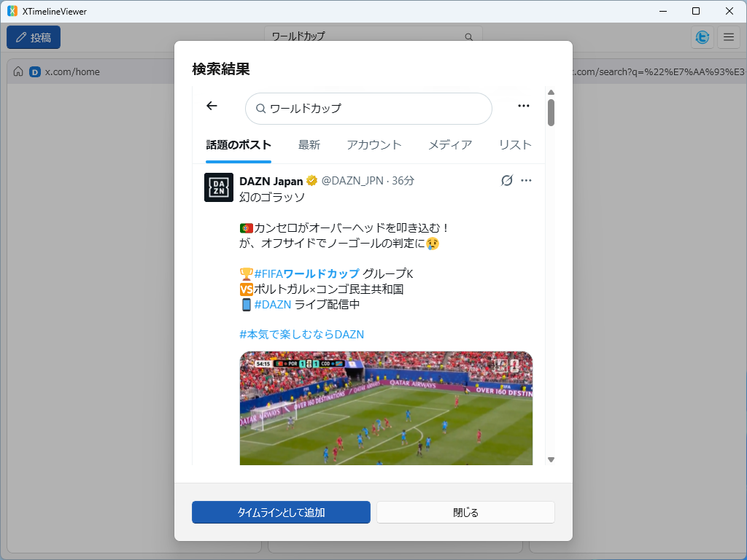Image resolution: width=747 pixels, height=560 pixels.
Task: Open the #本気で楽しむならDAZN hashtag
Action: coord(301,334)
